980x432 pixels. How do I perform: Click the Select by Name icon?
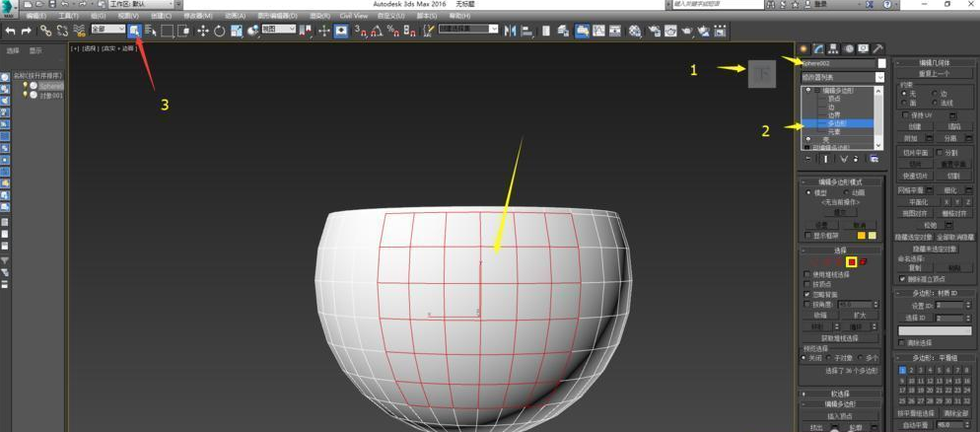tap(150, 31)
